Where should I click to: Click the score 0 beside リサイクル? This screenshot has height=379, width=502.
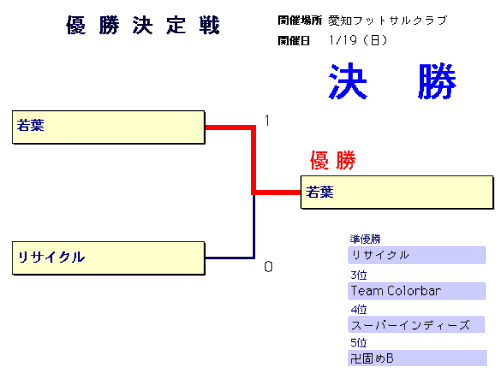click(x=268, y=267)
